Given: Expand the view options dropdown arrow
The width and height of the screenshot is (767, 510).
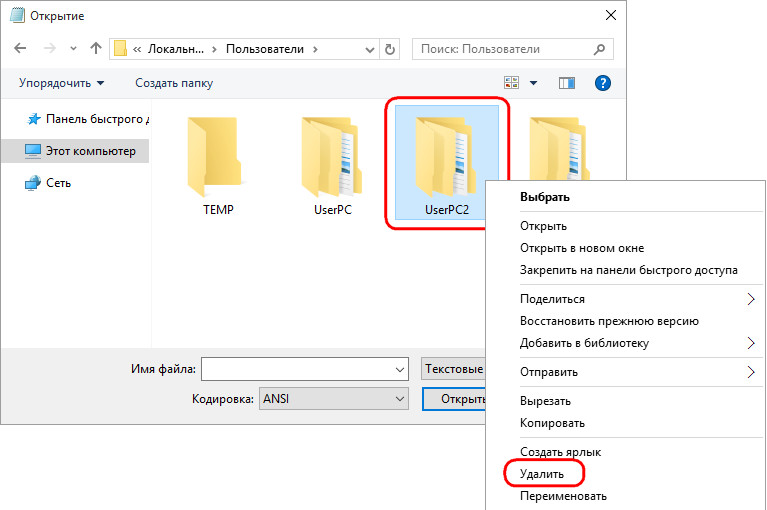Looking at the screenshot, I should (x=534, y=83).
